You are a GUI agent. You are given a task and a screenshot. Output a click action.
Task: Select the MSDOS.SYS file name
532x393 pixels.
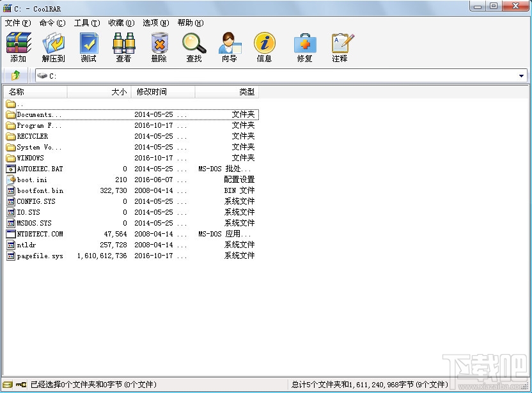[x=35, y=223]
